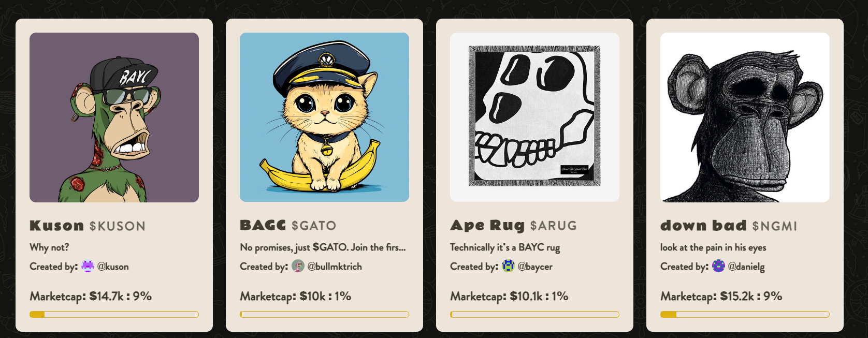Click the @danielg creator avatar icon

click(x=719, y=266)
